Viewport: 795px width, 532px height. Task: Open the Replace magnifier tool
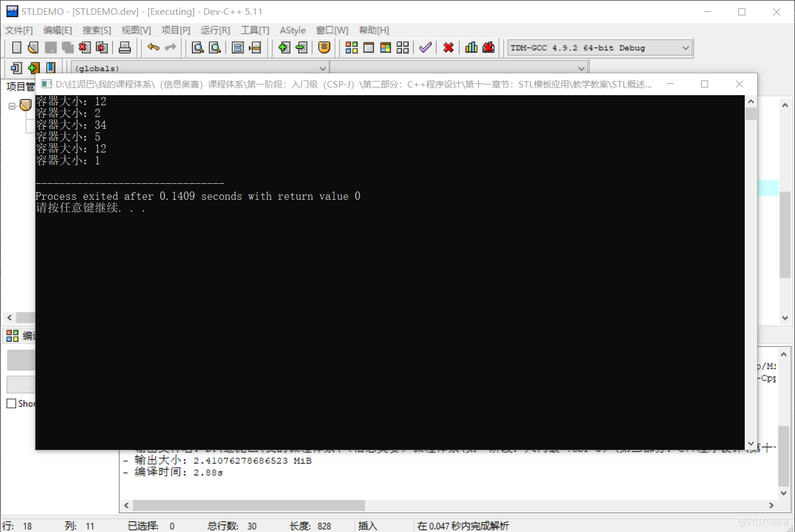tap(215, 48)
